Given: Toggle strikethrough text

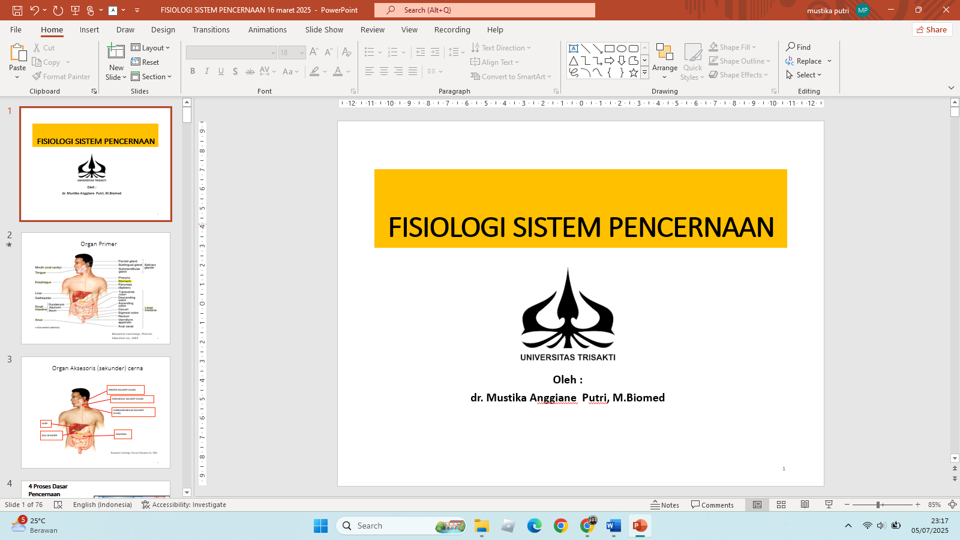Looking at the screenshot, I should coord(250,72).
